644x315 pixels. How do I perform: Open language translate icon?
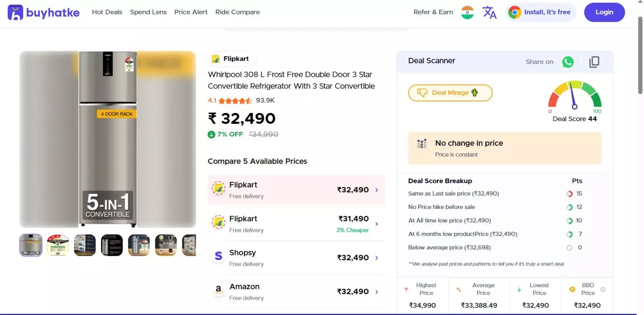tap(489, 12)
